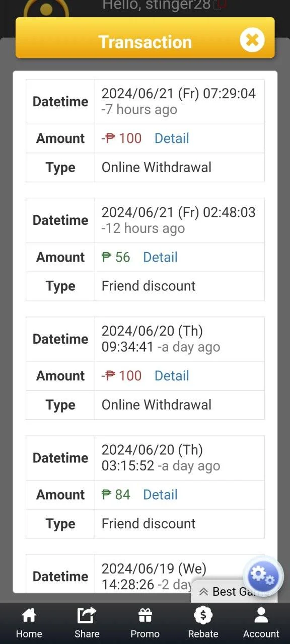
Task: Tap the floating blue gears settings button
Action: pos(263,577)
